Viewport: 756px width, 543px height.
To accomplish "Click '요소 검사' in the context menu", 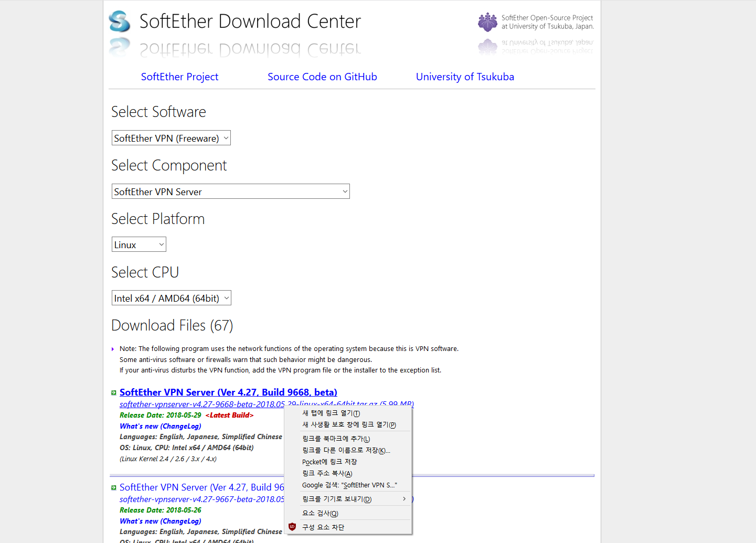I will pos(320,513).
